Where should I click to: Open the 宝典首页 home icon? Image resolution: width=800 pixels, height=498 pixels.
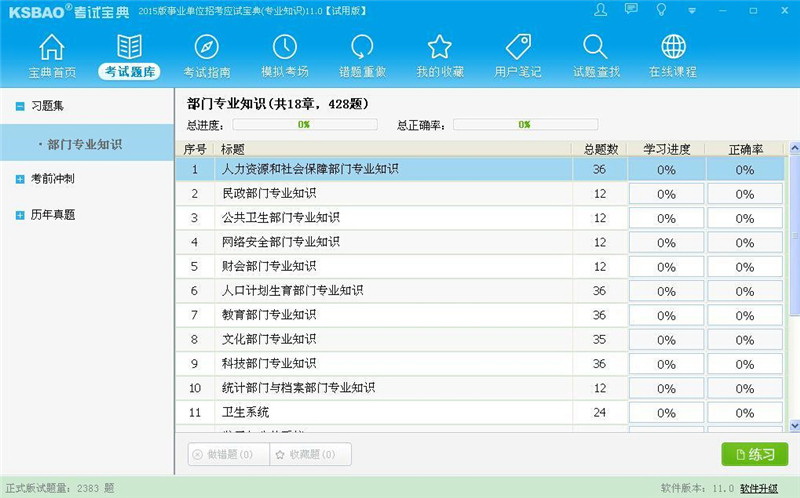click(x=52, y=47)
